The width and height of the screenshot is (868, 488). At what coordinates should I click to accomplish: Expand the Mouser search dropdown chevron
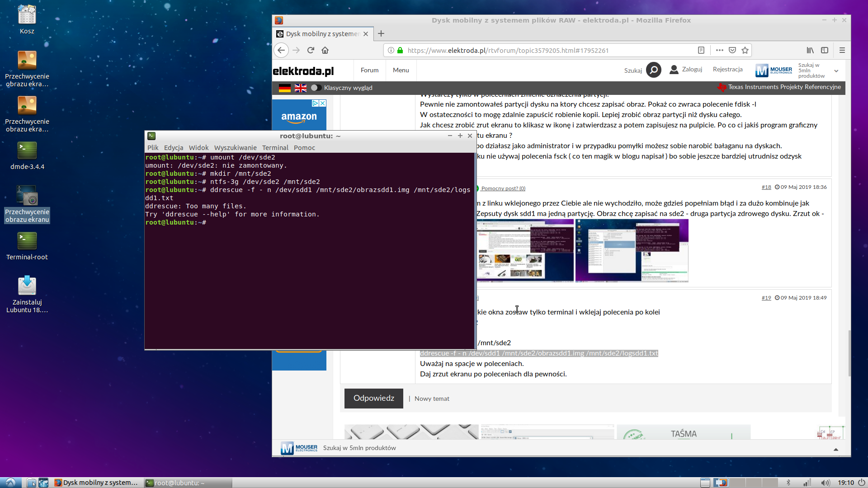tap(836, 71)
